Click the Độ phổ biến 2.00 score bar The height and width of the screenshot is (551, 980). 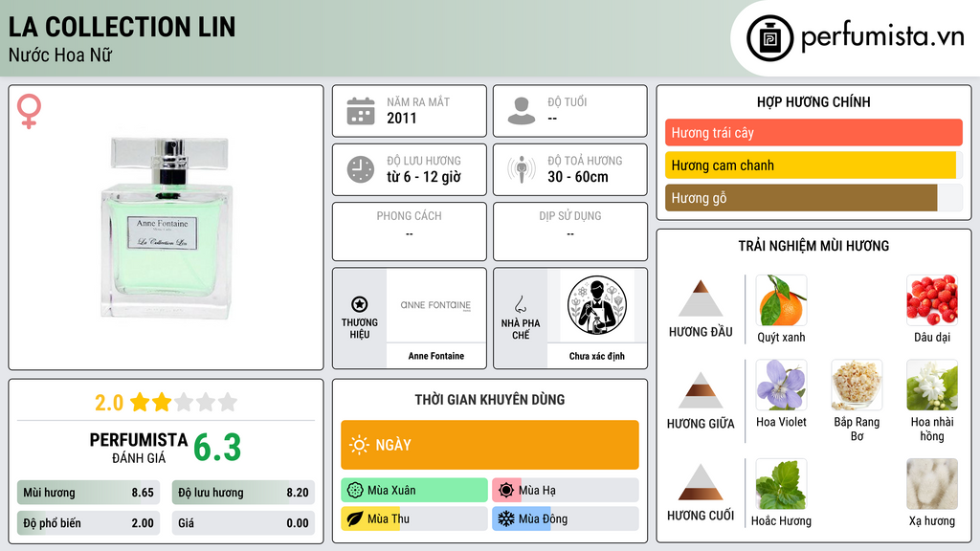[x=88, y=523]
